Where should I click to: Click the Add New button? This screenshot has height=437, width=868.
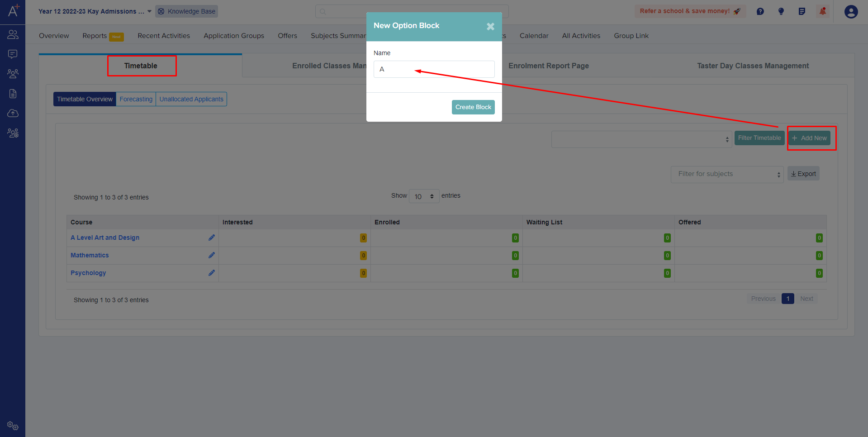tap(810, 138)
